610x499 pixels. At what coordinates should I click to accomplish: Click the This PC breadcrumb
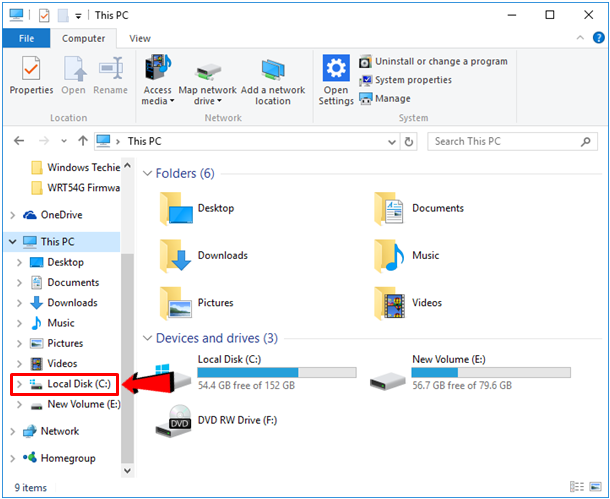coord(144,141)
